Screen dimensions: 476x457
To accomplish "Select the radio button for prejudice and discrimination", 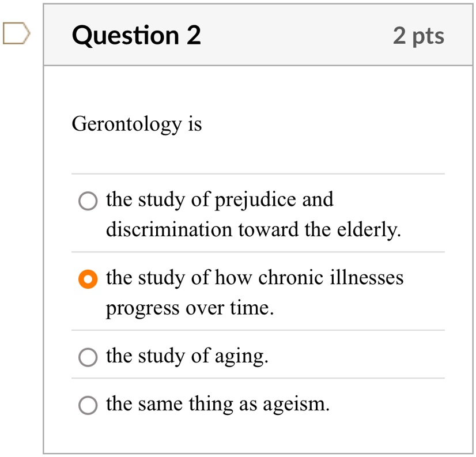I will (88, 201).
